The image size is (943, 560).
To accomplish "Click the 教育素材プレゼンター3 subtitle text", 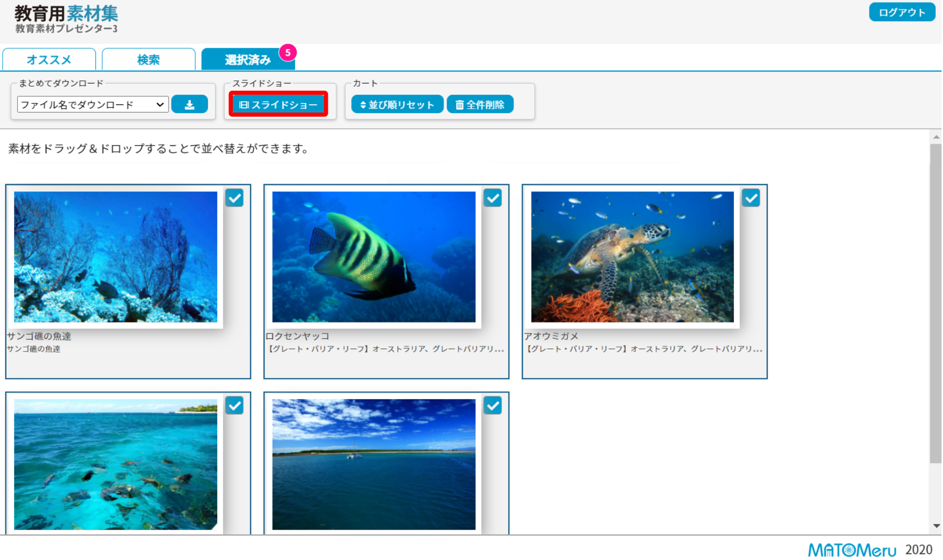I will coord(66,29).
